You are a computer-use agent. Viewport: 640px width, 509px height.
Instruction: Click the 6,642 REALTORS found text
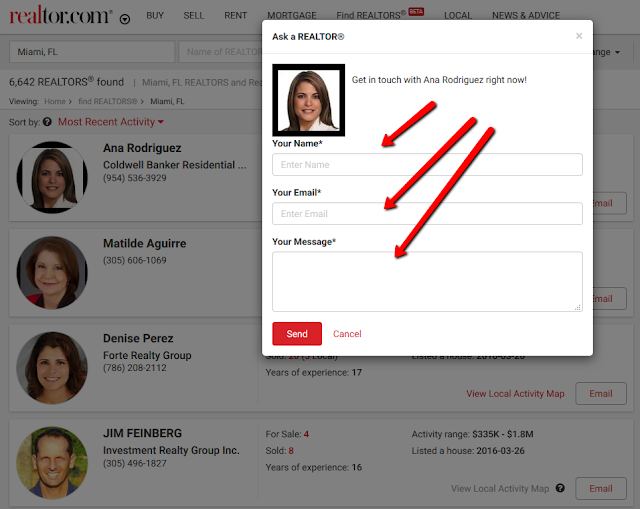[x=67, y=82]
